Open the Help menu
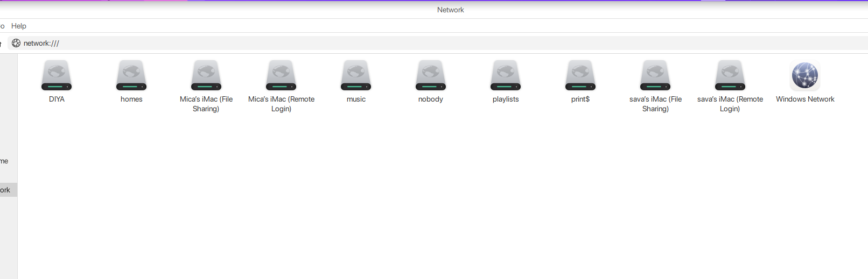 click(19, 26)
